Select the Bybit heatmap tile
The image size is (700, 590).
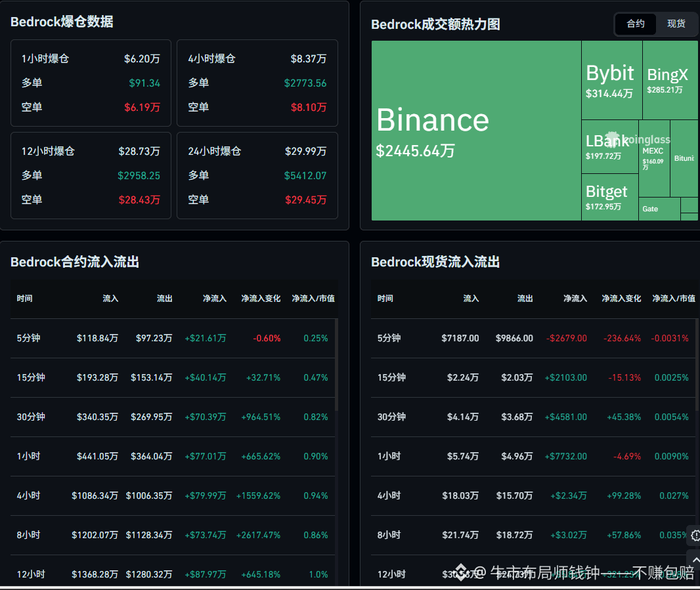[x=611, y=80]
